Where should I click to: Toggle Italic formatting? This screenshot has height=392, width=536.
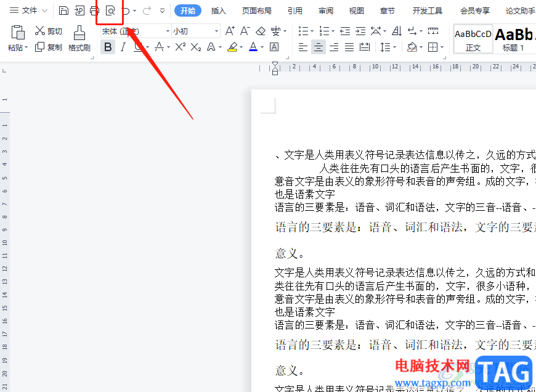click(x=123, y=47)
